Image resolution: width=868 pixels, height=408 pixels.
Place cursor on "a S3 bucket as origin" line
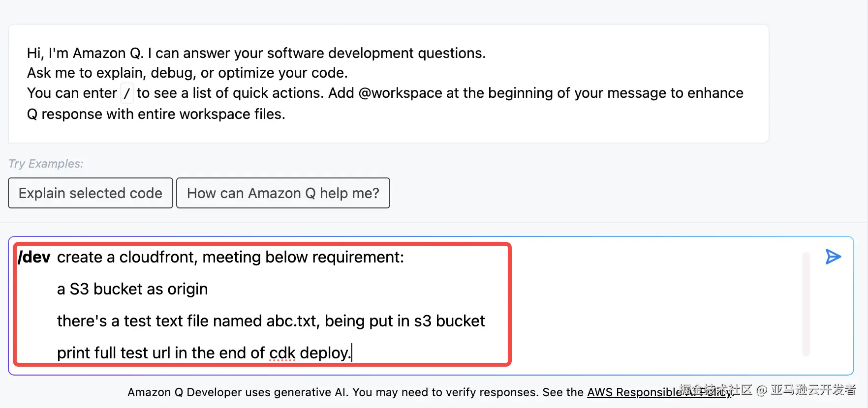point(132,289)
